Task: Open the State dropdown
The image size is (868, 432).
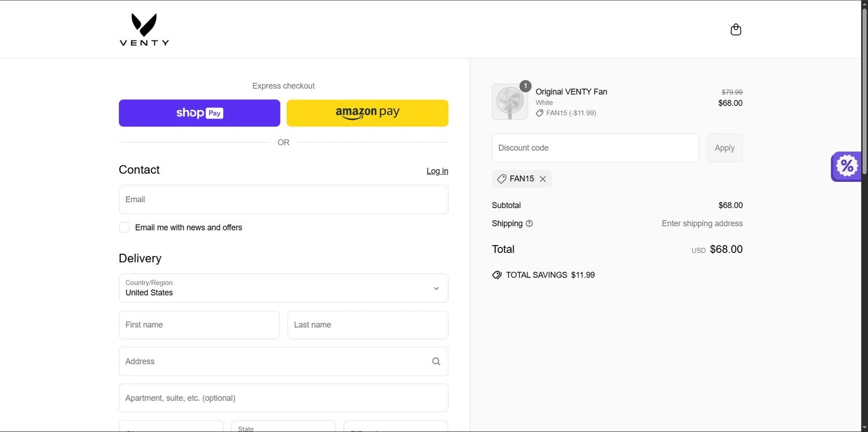Action: pyautogui.click(x=283, y=426)
